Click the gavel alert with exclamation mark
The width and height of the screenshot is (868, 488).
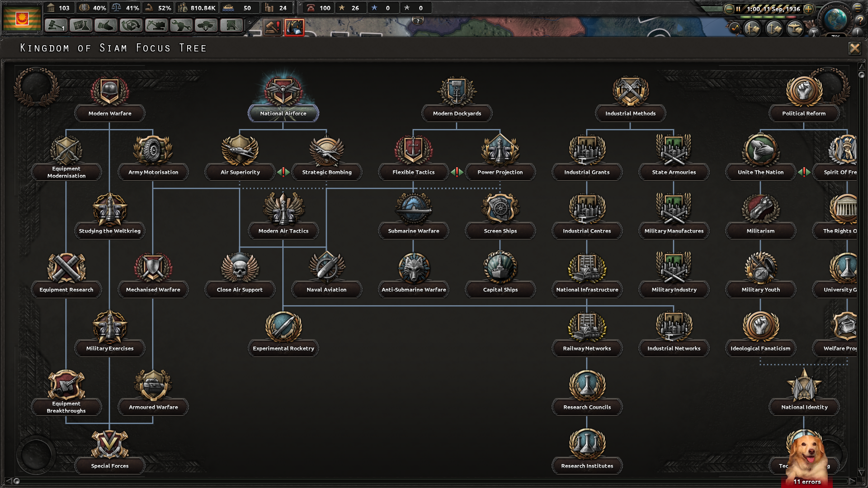coord(272,27)
